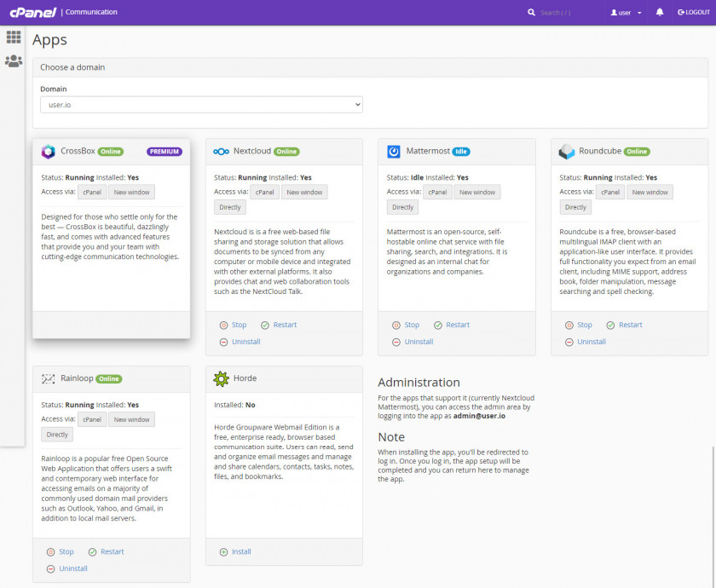Click the Nextcloud Uninstall minus icon
The image size is (716, 588).
pyautogui.click(x=223, y=342)
